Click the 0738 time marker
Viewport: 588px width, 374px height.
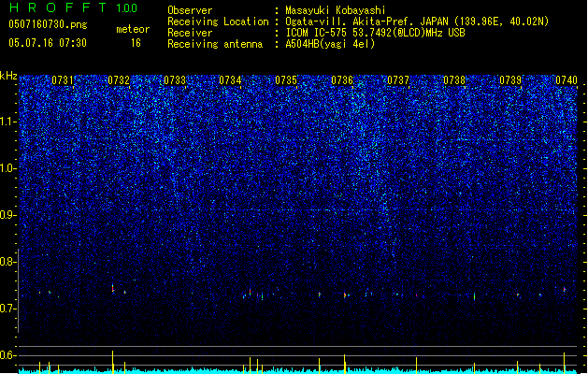[454, 80]
